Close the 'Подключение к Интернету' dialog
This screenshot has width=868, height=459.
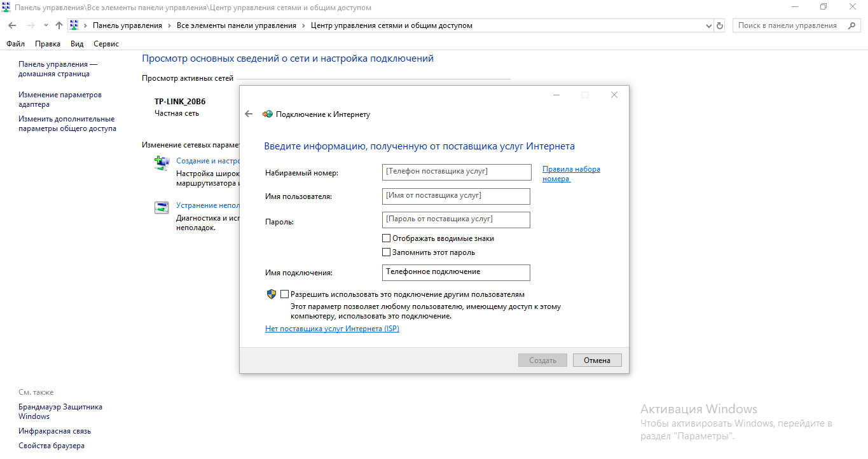click(614, 95)
